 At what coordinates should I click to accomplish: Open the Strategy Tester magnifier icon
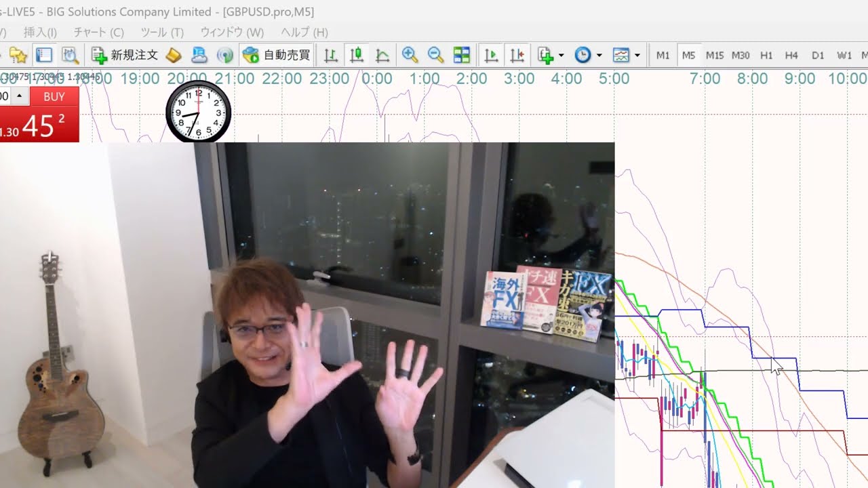70,55
